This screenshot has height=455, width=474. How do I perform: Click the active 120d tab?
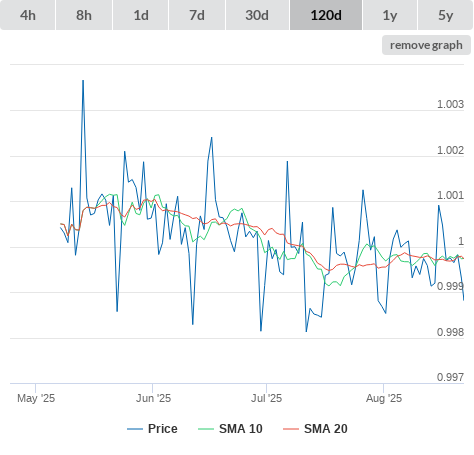326,15
